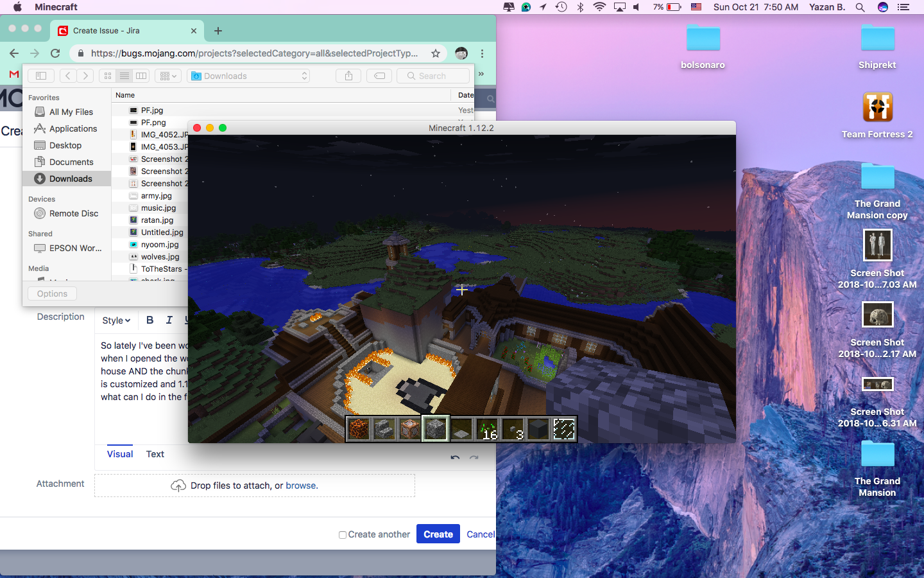
Task: Select Desktop in the Favorites sidebar
Action: (x=67, y=145)
